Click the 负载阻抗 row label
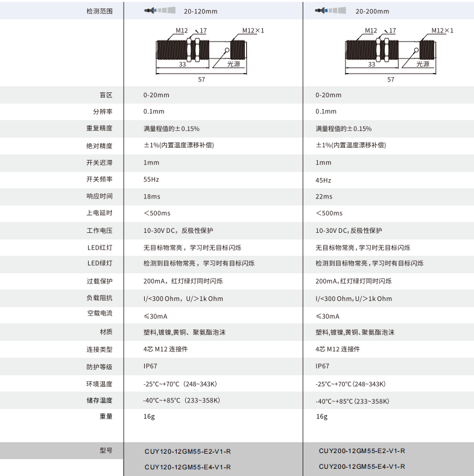The height and width of the screenshot is (476, 474). click(100, 298)
